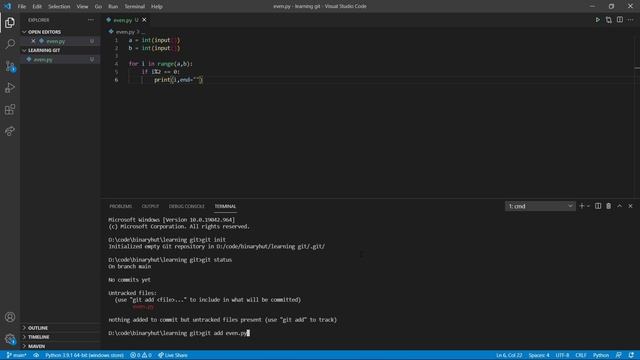Image resolution: width=640 pixels, height=360 pixels.
Task: Open the Explorer view in activity bar
Action: click(x=10, y=22)
